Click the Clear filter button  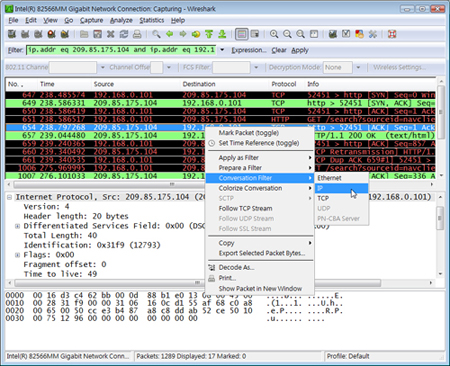tap(279, 50)
